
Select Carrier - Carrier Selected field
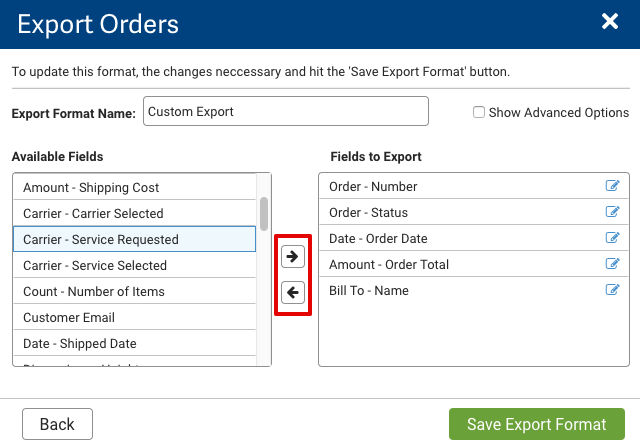coord(134,213)
